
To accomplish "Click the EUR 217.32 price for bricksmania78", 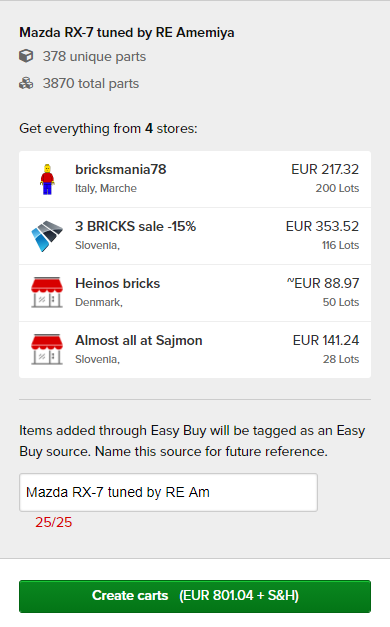I will (325, 170).
